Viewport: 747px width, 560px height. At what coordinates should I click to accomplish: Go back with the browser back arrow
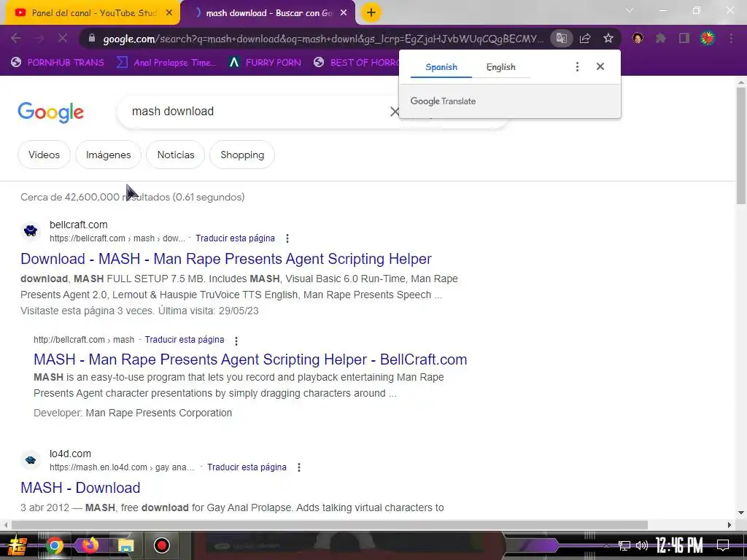16,38
